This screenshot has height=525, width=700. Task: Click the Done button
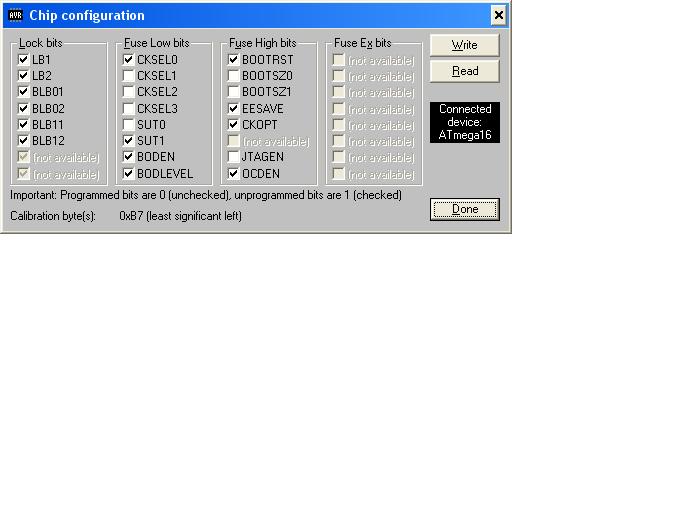464,209
